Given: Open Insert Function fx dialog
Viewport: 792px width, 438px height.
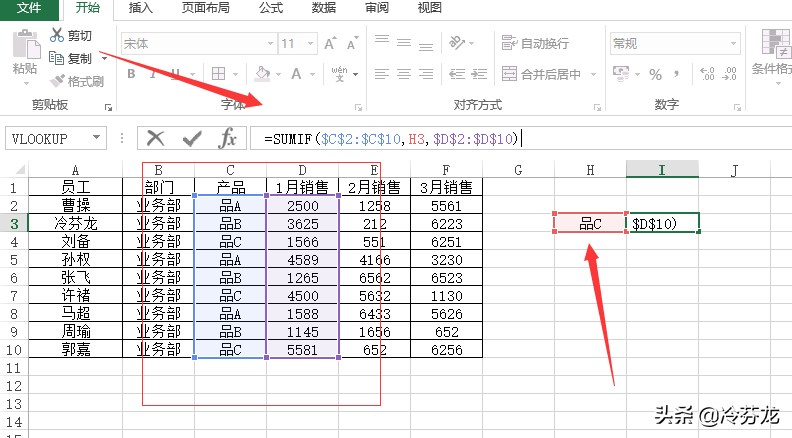Looking at the screenshot, I should tap(227, 138).
